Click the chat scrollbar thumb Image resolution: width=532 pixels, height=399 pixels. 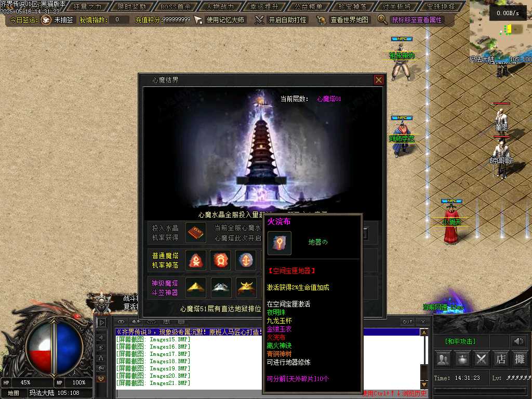(424, 373)
